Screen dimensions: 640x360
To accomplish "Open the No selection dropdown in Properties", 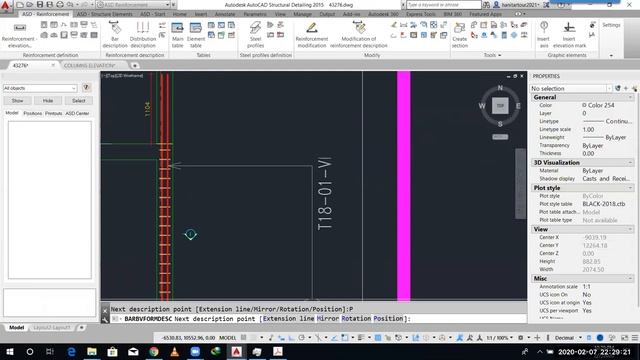I will click(571, 88).
